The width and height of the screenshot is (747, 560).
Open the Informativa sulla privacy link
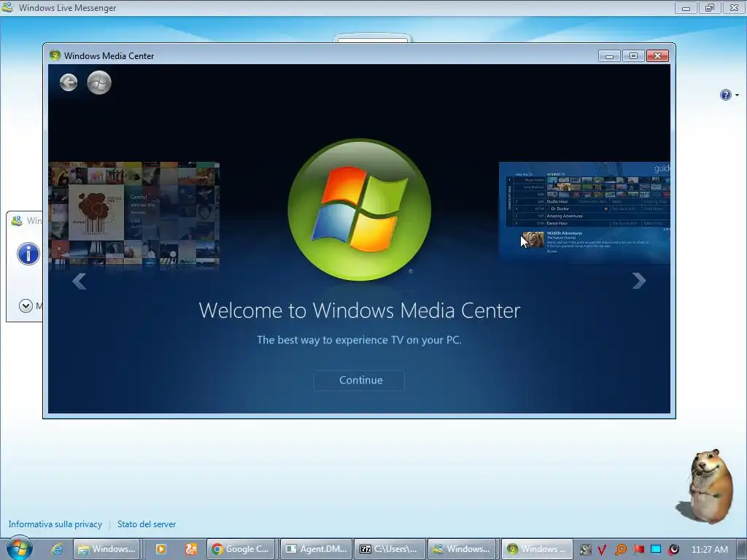(x=55, y=524)
